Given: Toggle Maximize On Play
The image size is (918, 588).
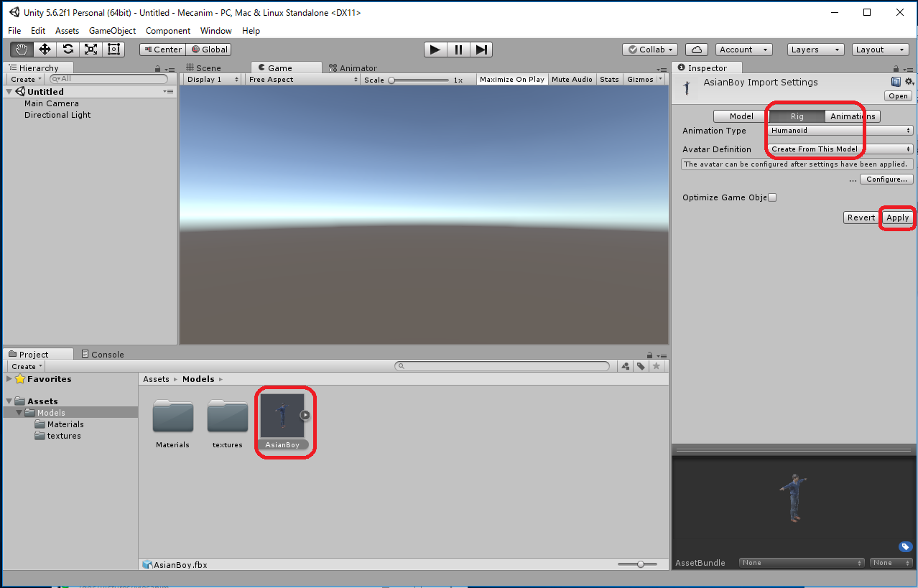Looking at the screenshot, I should [x=511, y=80].
